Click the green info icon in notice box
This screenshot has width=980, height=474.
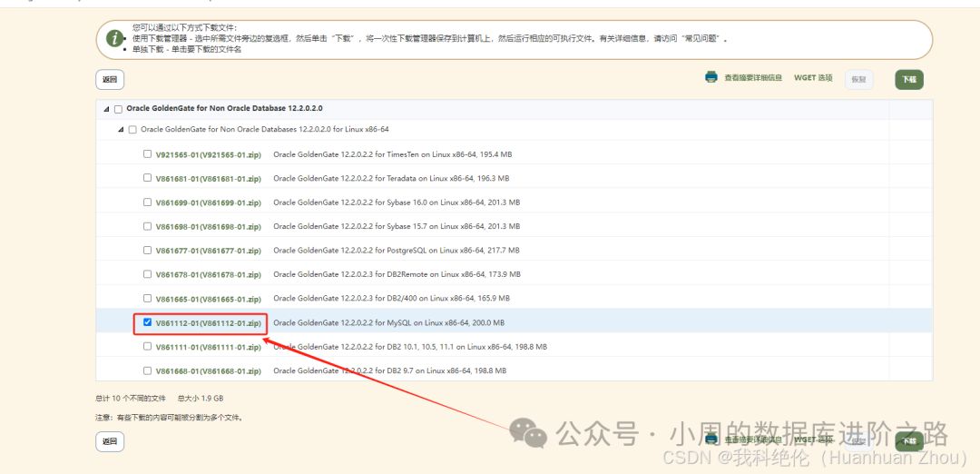coord(114,38)
